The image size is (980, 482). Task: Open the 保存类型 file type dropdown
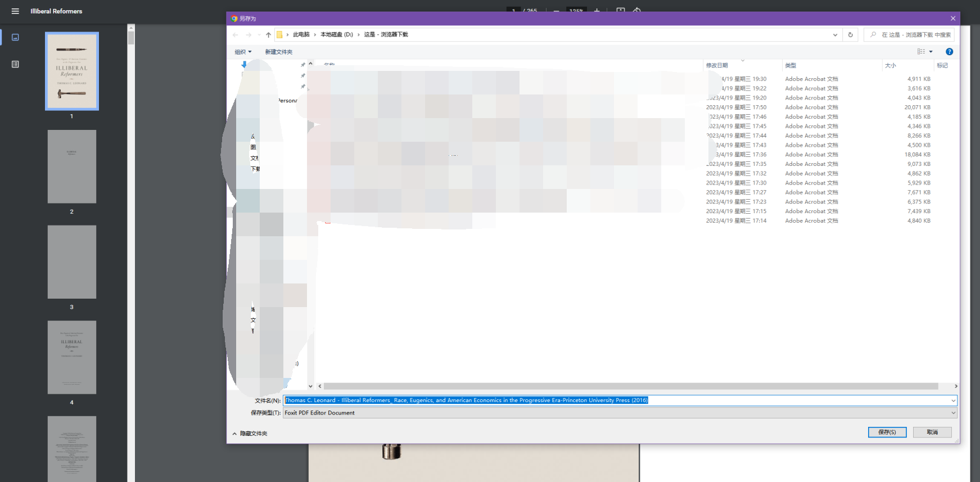[620, 413]
